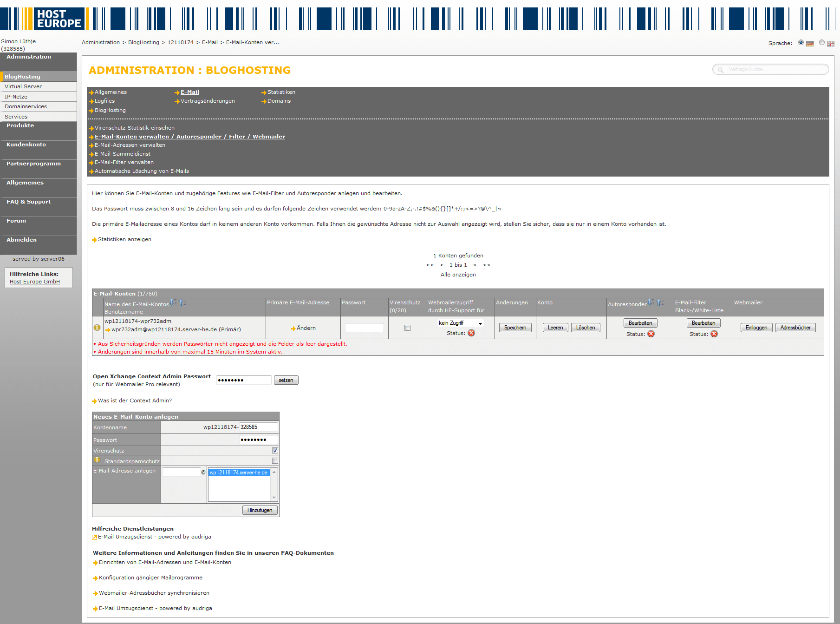Click the E-Mail-Filter status red X icon
The height and width of the screenshot is (624, 840).
[714, 334]
